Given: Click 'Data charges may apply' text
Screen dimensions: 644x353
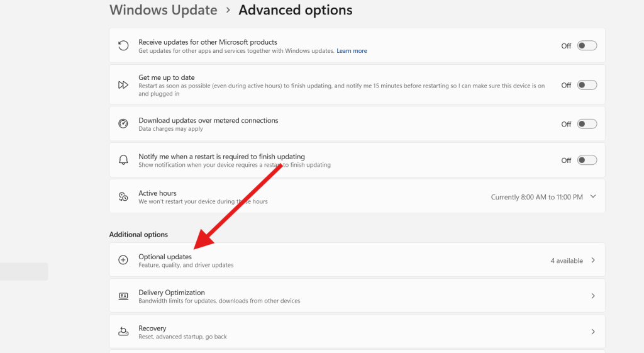Looking at the screenshot, I should tap(171, 128).
